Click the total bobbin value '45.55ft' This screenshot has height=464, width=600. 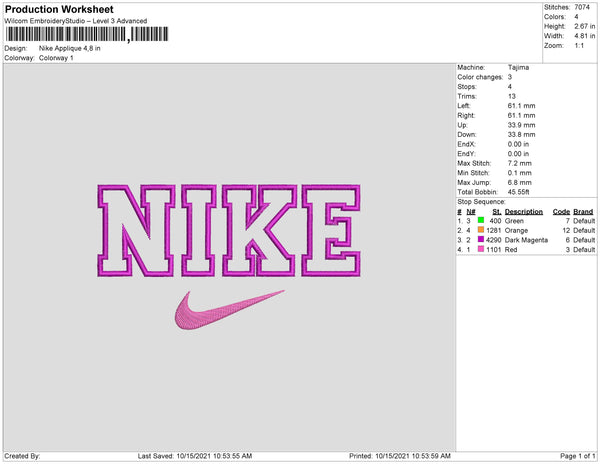pos(518,192)
